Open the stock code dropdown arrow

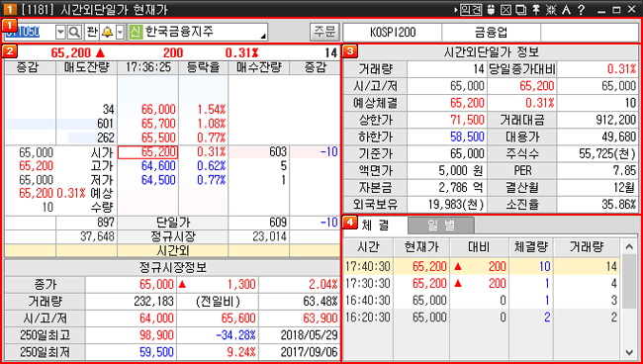coord(60,32)
